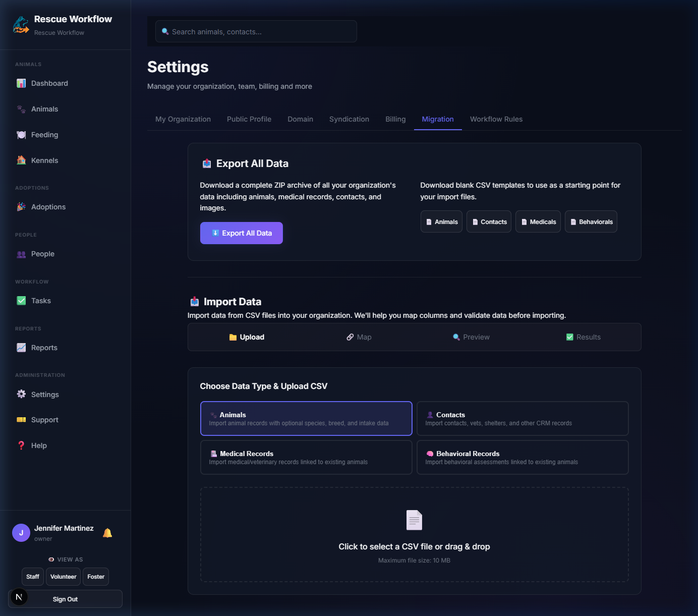The height and width of the screenshot is (616, 698).
Task: Navigate to Adoptions in sidebar
Action: [x=48, y=207]
